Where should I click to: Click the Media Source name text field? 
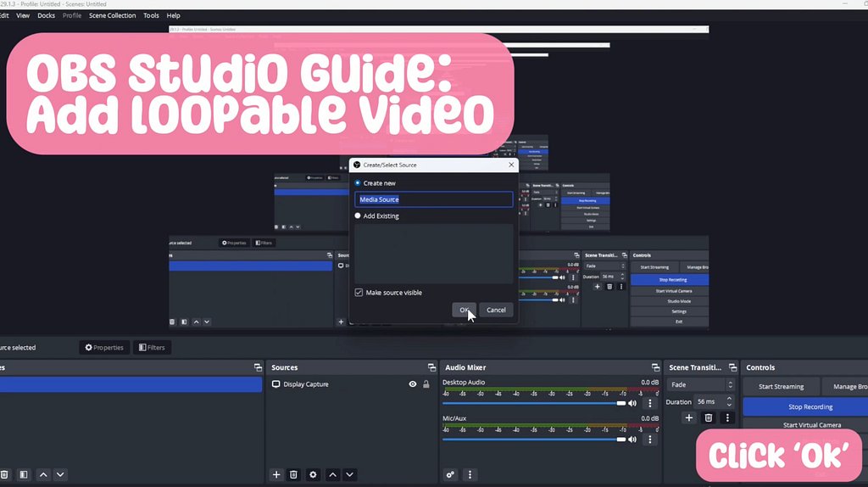click(x=433, y=199)
